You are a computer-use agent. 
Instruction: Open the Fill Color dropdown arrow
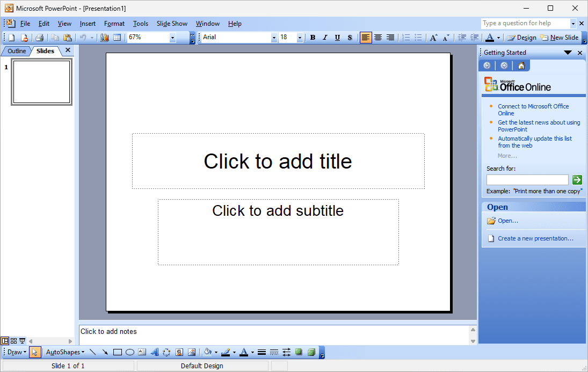(x=216, y=353)
